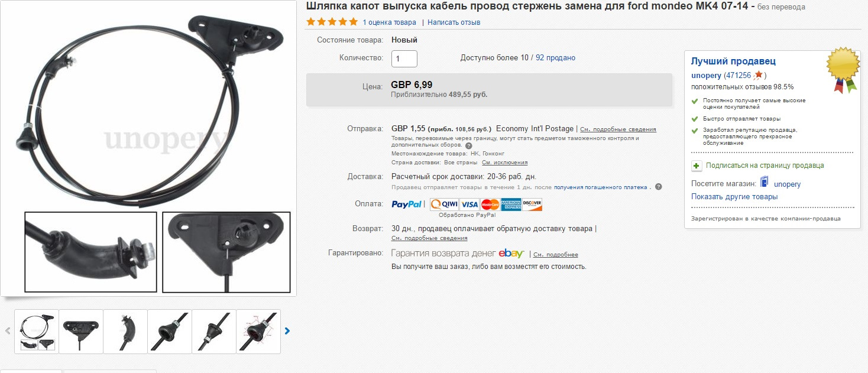Viewport: 868px width, 373px height.
Task: Open the unopery store door icon
Action: point(765,183)
